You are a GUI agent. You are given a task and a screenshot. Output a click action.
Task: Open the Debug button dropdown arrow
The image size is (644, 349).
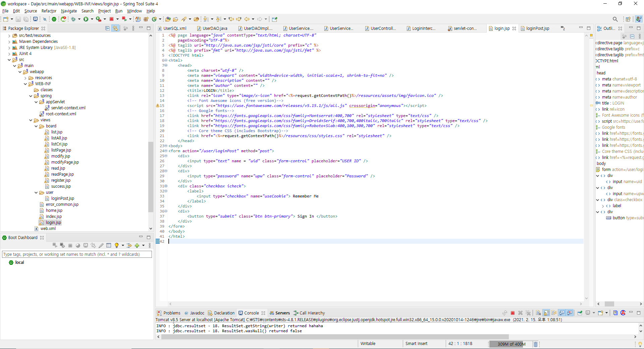[79, 19]
